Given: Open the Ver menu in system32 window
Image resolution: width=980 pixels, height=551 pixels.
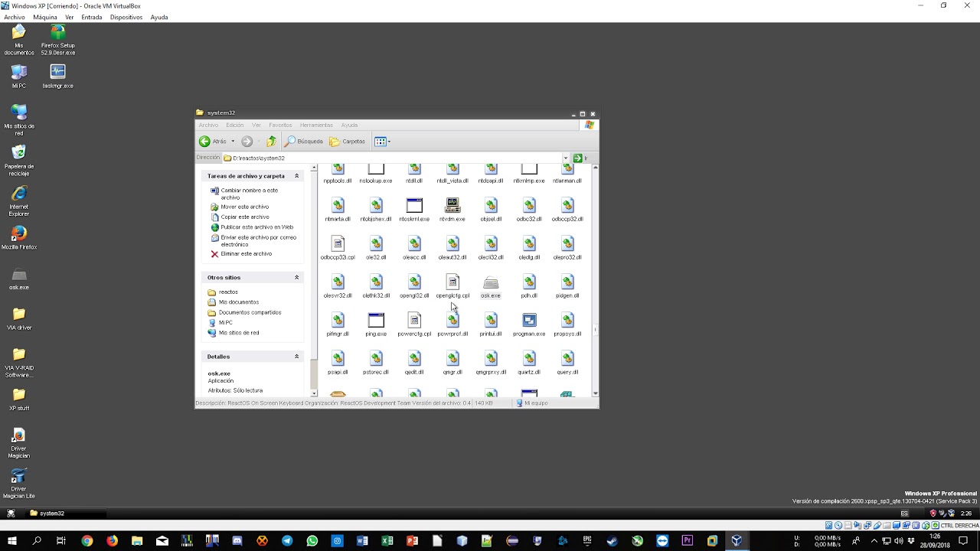Looking at the screenshot, I should [256, 125].
